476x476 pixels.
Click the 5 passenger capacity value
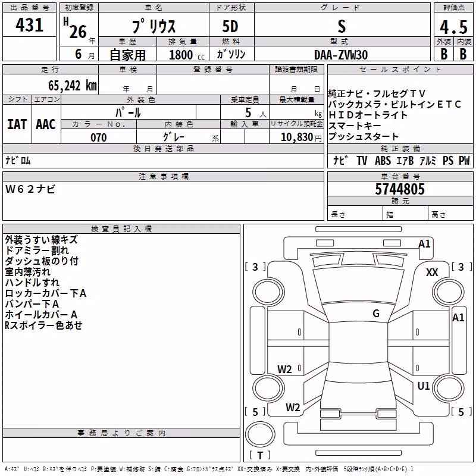pos(248,112)
